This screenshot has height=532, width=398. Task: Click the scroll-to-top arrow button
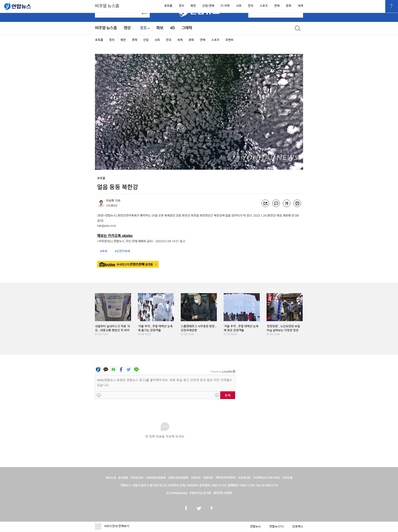pos(391,6)
